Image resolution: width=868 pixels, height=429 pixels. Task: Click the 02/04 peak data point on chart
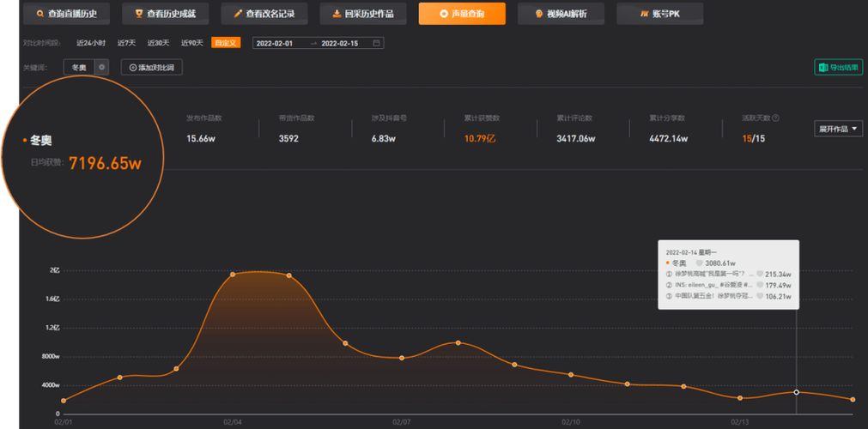click(x=233, y=275)
